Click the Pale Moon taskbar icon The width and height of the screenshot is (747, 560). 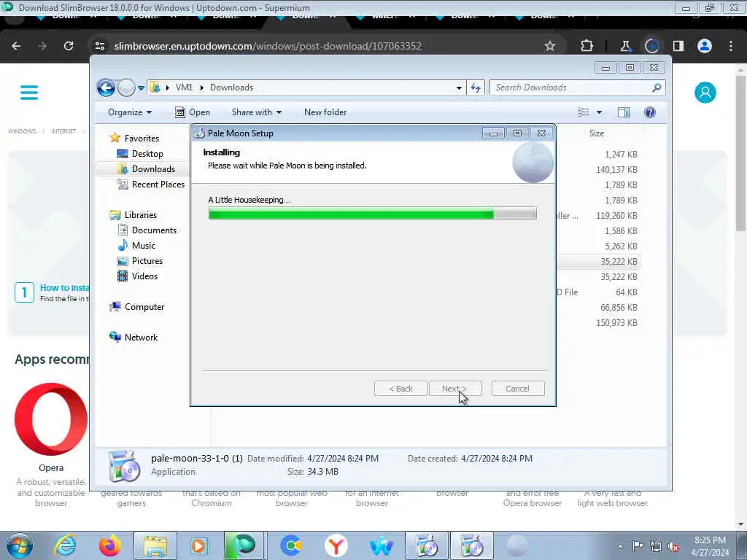(x=517, y=545)
